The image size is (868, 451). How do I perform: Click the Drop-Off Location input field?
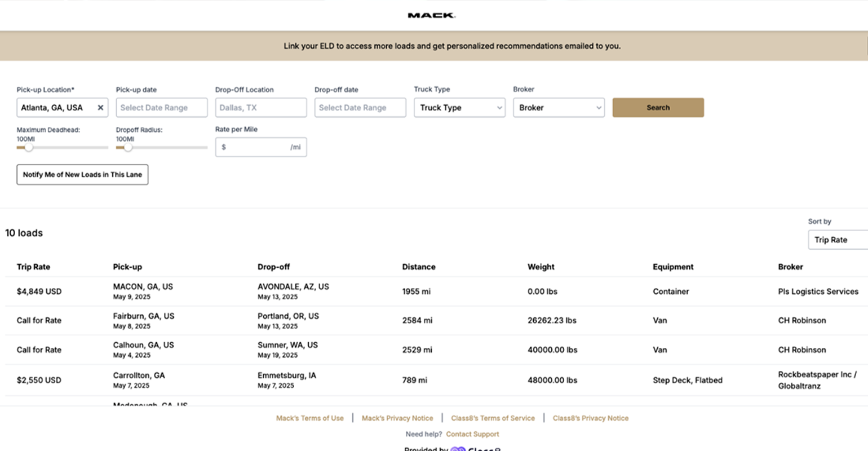click(x=261, y=108)
